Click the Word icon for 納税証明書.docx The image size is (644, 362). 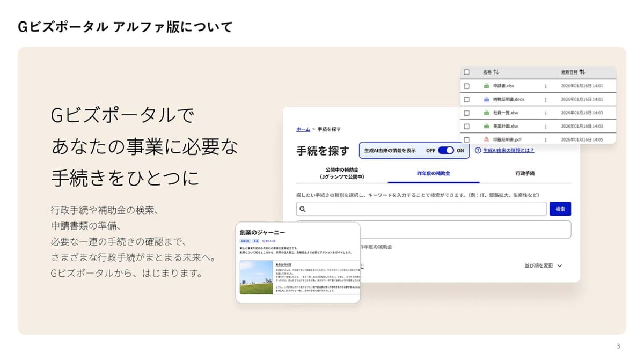pos(486,99)
